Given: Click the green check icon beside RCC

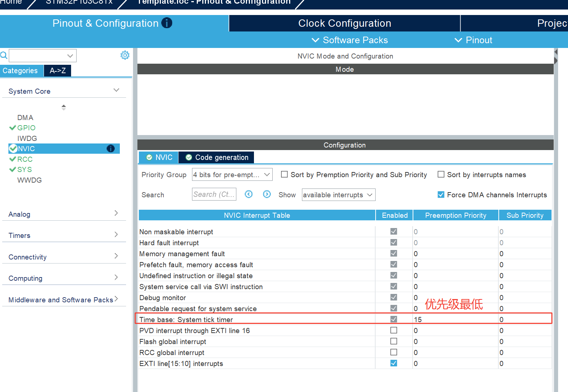Looking at the screenshot, I should click(13, 159).
